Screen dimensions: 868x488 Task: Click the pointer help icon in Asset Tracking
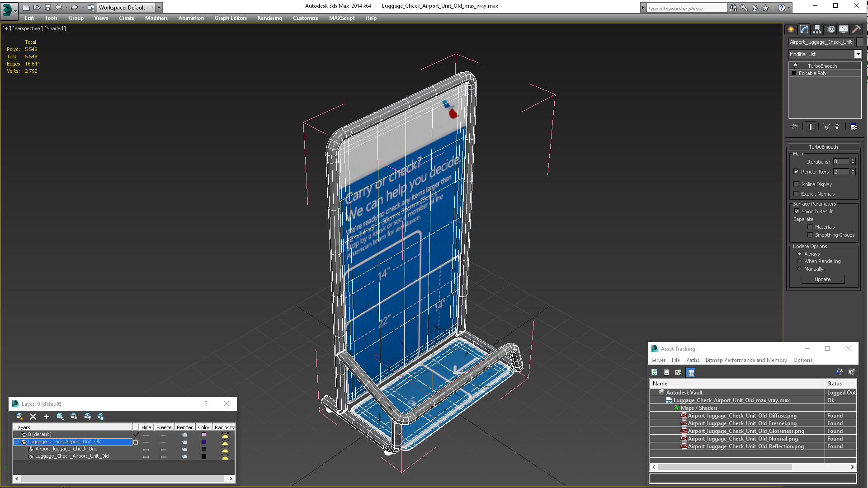tap(852, 372)
